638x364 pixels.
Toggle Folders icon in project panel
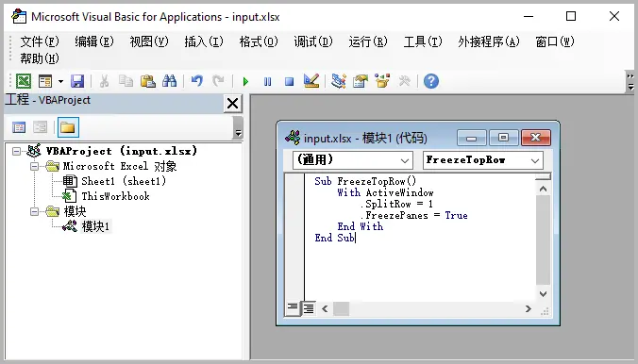[x=68, y=127]
